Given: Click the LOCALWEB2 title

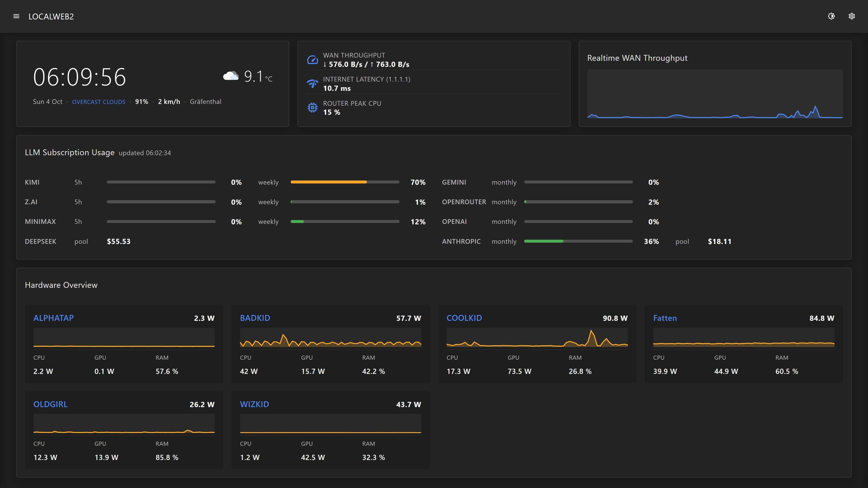Looking at the screenshot, I should (x=51, y=16).
